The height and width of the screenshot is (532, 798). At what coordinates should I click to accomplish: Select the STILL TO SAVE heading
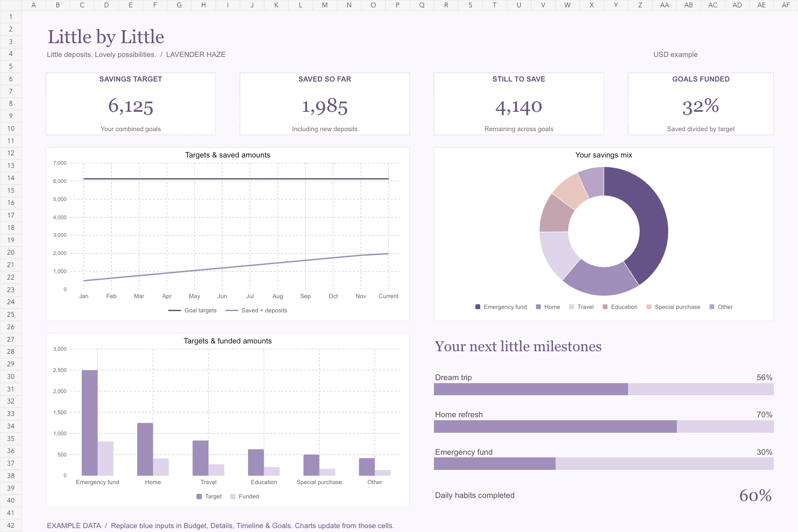[x=519, y=79]
